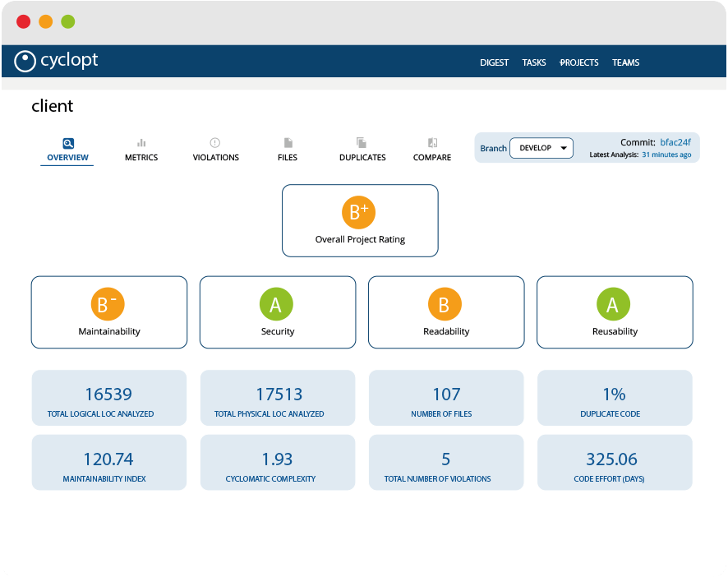Viewport: 728px width, 577px height.
Task: Expand the DEVELOP branch dropdown
Action: pos(541,148)
